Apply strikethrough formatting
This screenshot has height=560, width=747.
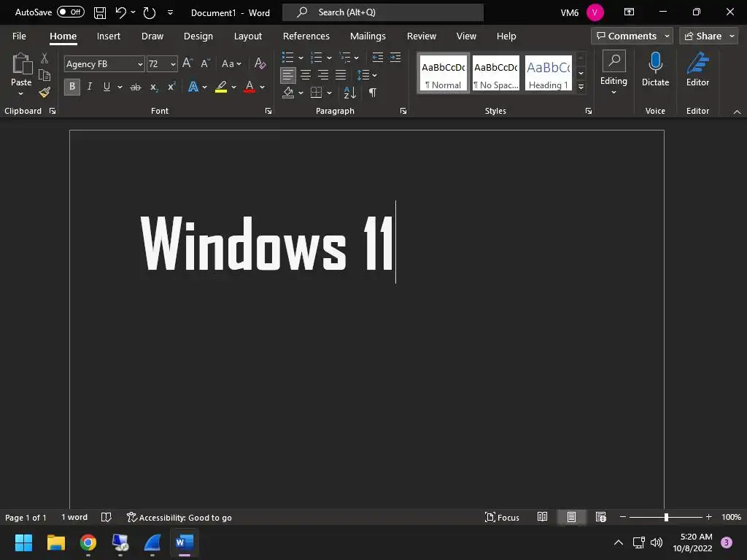(136, 87)
